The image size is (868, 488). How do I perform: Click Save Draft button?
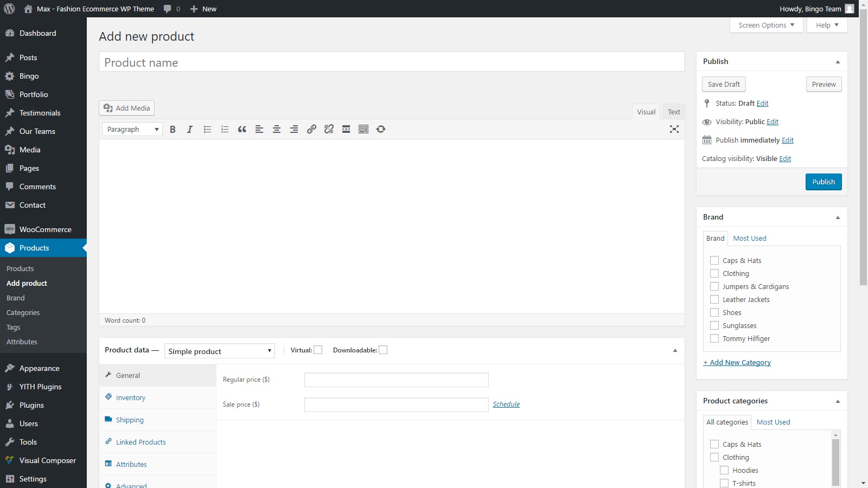tap(724, 84)
